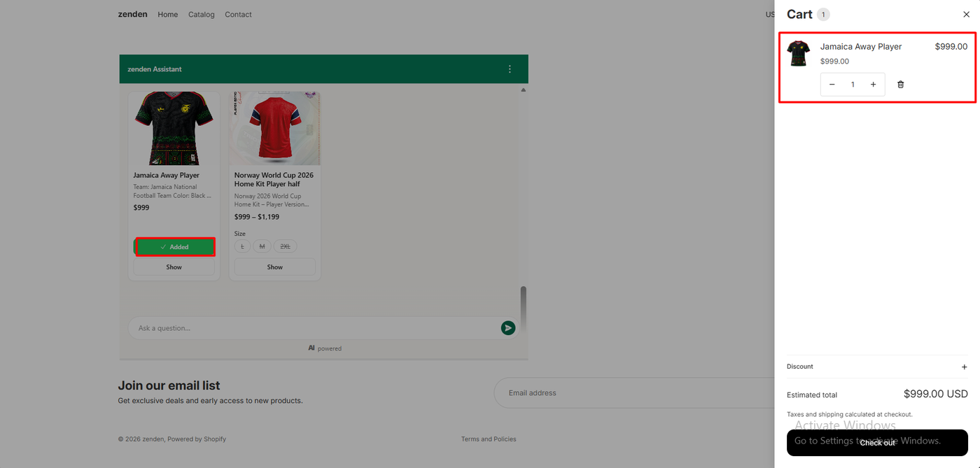Click the AI powered label
The height and width of the screenshot is (468, 980).
click(325, 348)
